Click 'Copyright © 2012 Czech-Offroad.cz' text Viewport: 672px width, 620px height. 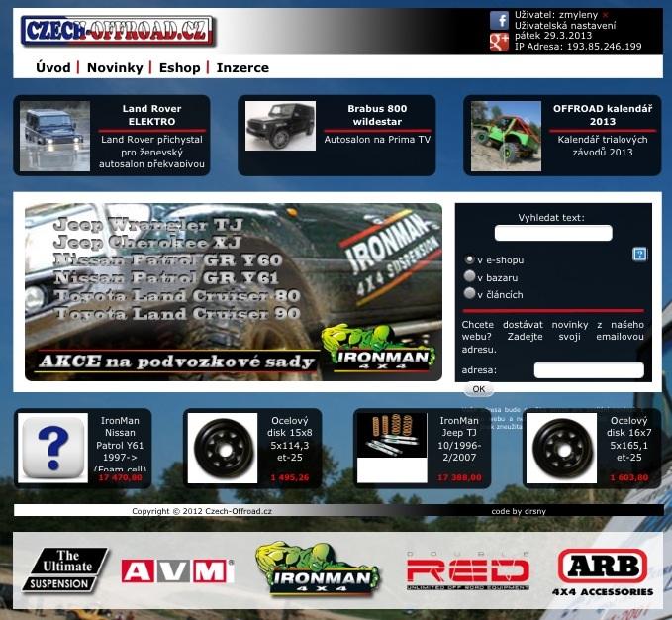tap(202, 511)
